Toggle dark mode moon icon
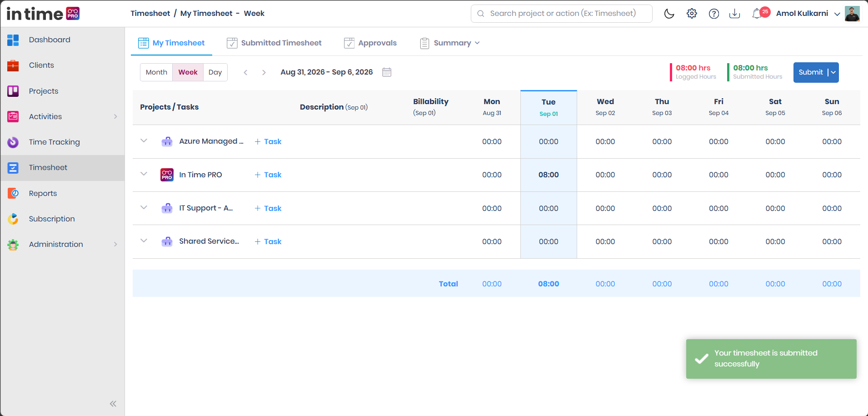 click(x=669, y=14)
